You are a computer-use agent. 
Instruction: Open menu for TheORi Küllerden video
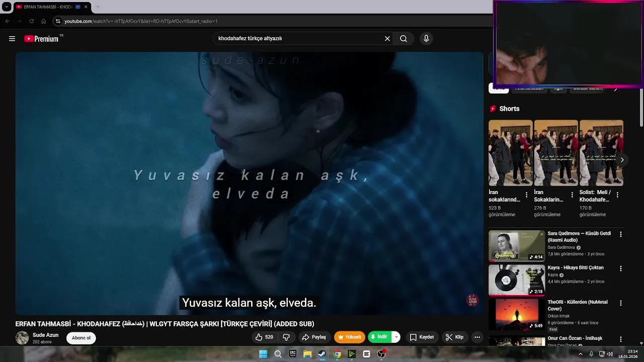click(621, 303)
